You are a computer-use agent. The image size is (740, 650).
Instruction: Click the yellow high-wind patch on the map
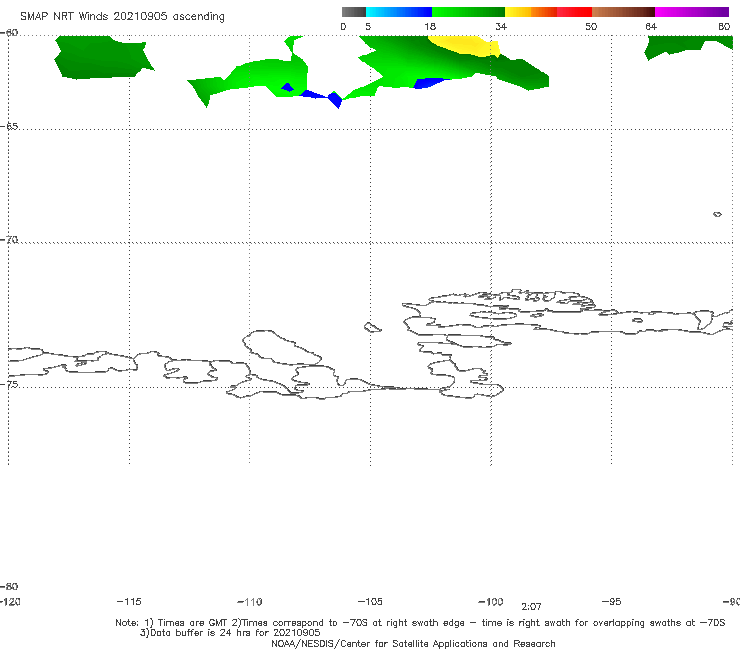[465, 46]
